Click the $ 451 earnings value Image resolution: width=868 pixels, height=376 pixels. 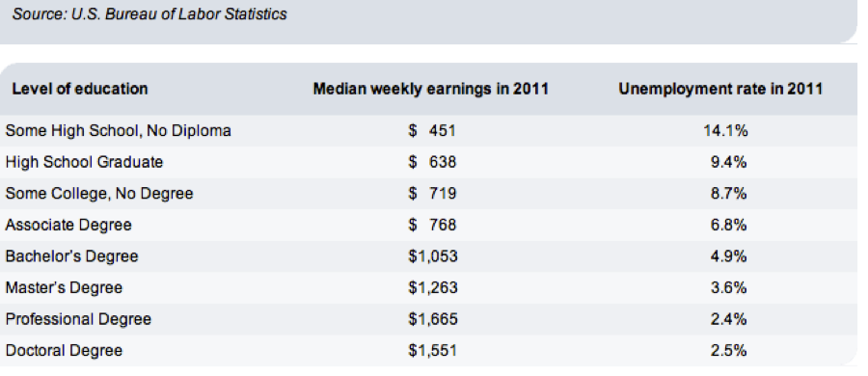(432, 131)
